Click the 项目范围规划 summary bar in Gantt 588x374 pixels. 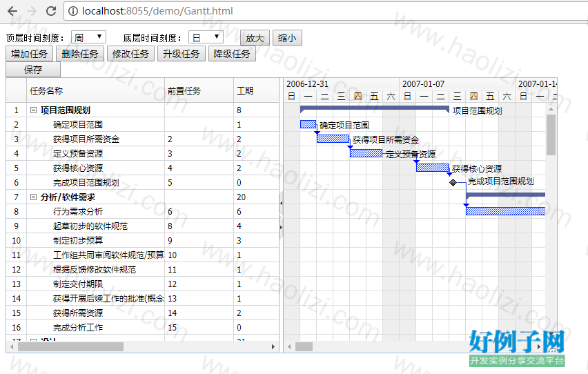(x=375, y=109)
